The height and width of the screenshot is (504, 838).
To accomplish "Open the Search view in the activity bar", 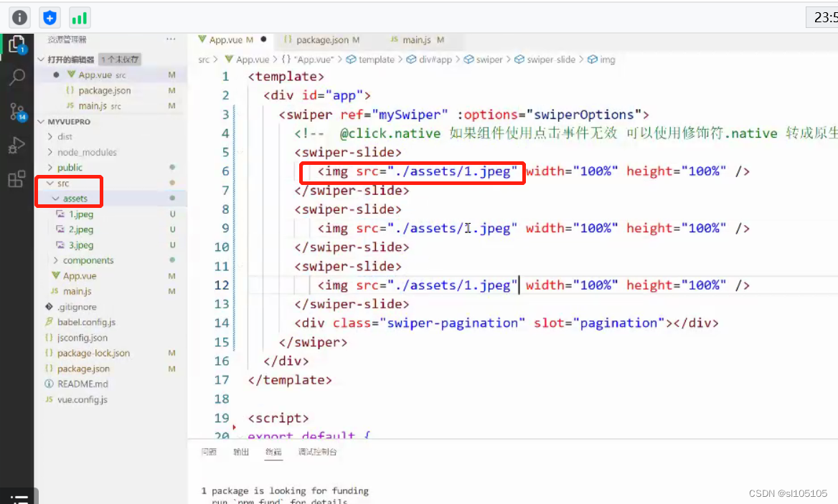I will click(x=17, y=77).
